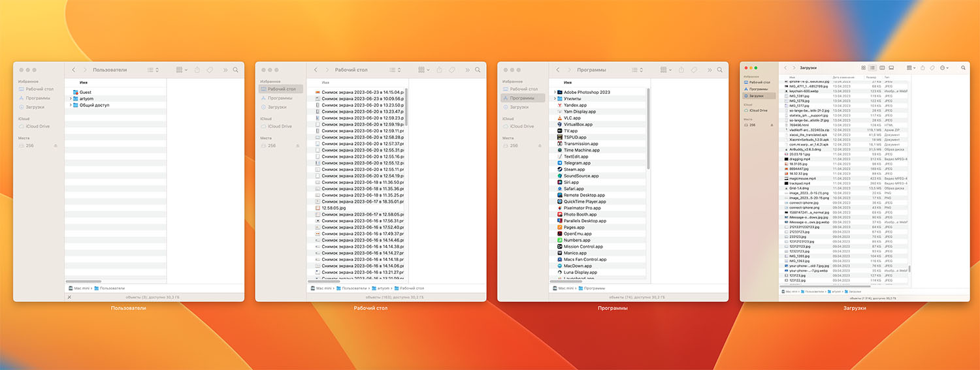Viewport: 980px width, 370px height.
Task: Click the back arrow in the Рабочий стол window
Action: pyautogui.click(x=316, y=70)
